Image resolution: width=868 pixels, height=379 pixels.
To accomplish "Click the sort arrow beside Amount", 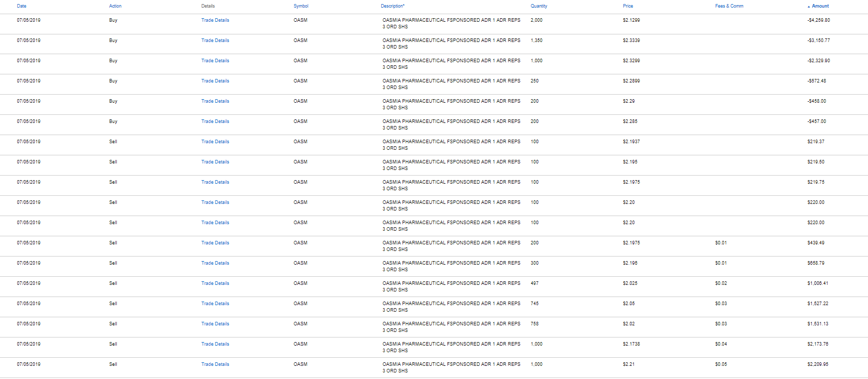I will coord(808,7).
